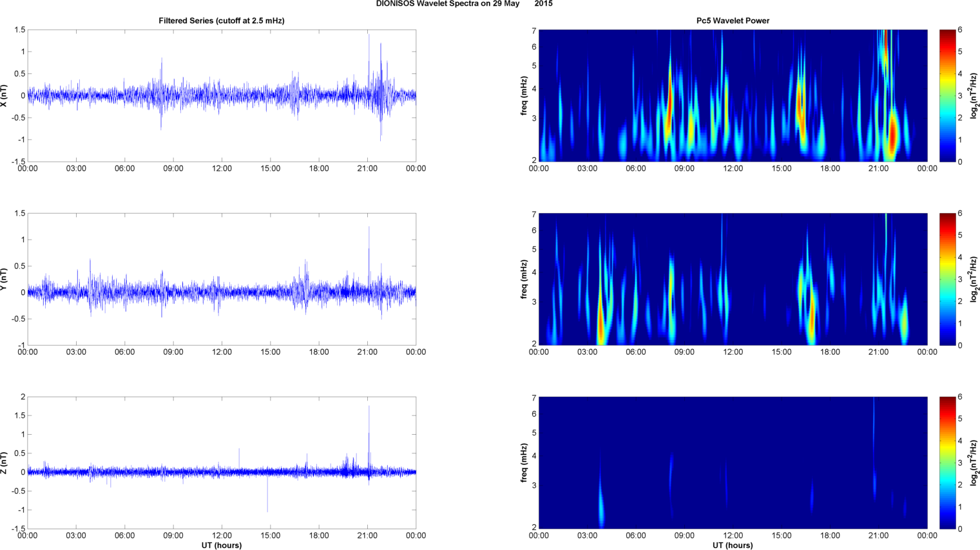
Task: Click the 'Pc5 Wavelet Power' heading
Action: 733,21
